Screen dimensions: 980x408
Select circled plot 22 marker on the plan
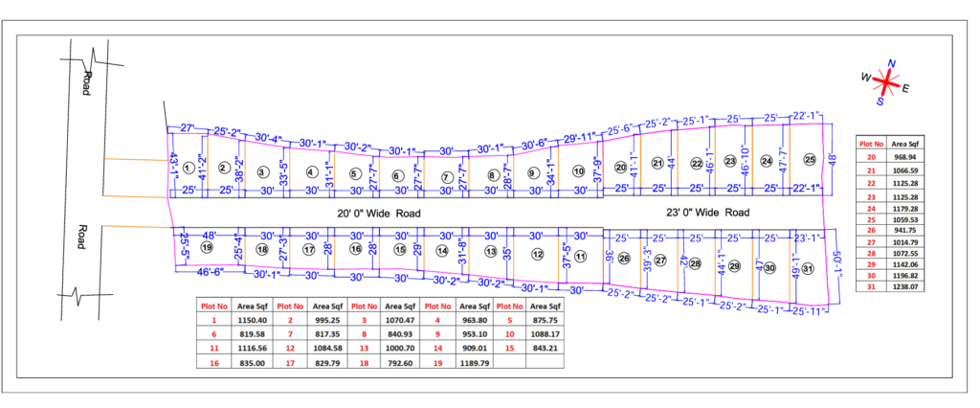click(697, 163)
